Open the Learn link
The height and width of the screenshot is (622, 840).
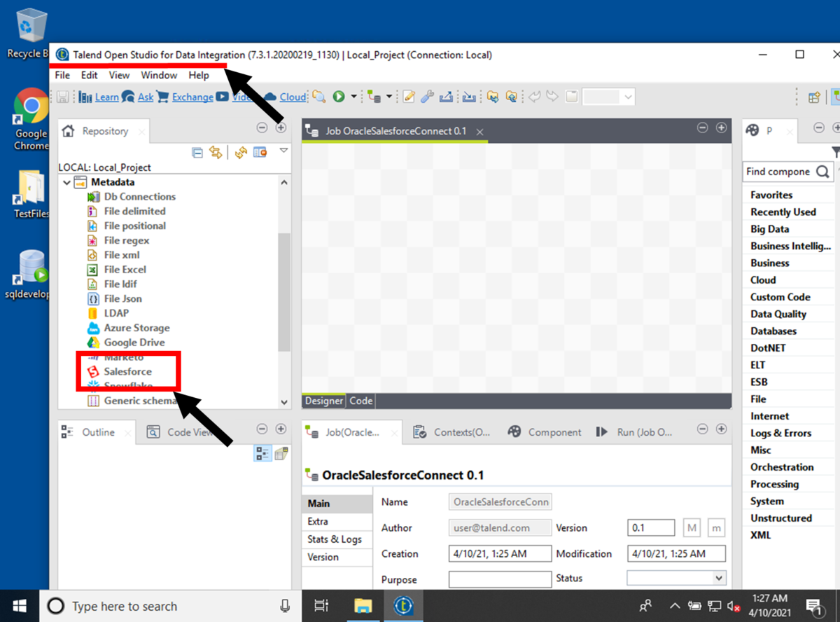pyautogui.click(x=107, y=97)
